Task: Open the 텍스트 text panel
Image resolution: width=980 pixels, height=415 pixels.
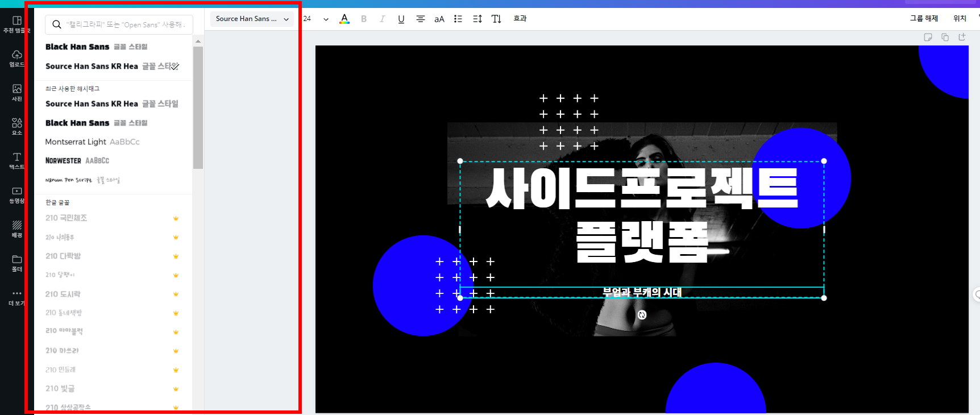Action: 16,161
